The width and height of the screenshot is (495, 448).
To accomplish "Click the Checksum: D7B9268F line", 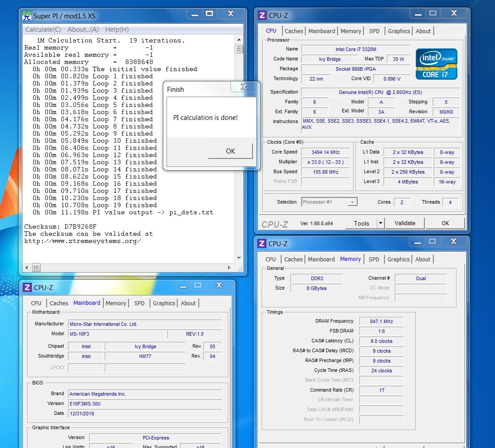I will click(60, 226).
